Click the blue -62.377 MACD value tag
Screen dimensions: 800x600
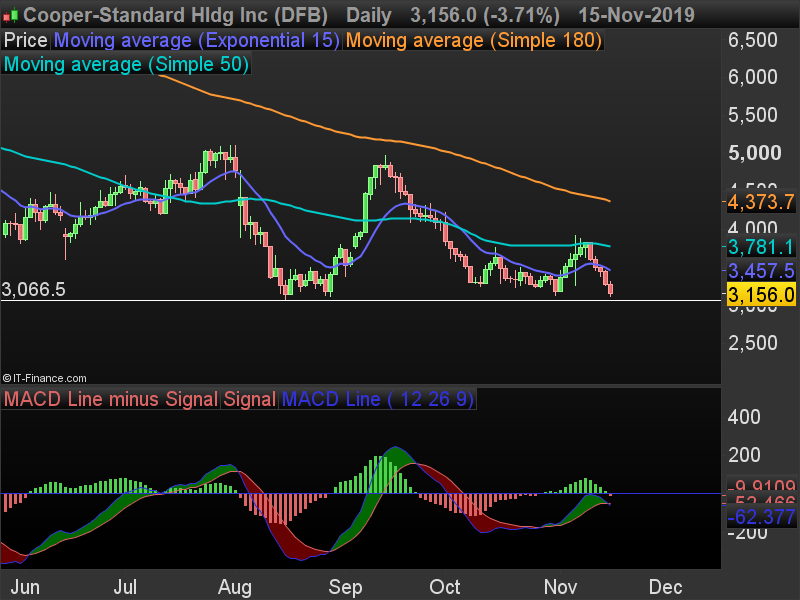(x=761, y=517)
